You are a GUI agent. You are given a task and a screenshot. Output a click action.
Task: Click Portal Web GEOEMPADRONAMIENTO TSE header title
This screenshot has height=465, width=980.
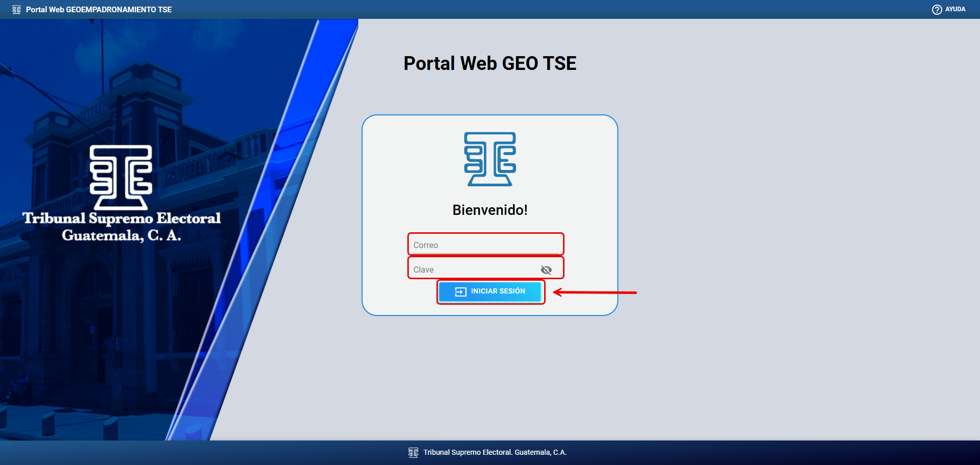point(99,10)
